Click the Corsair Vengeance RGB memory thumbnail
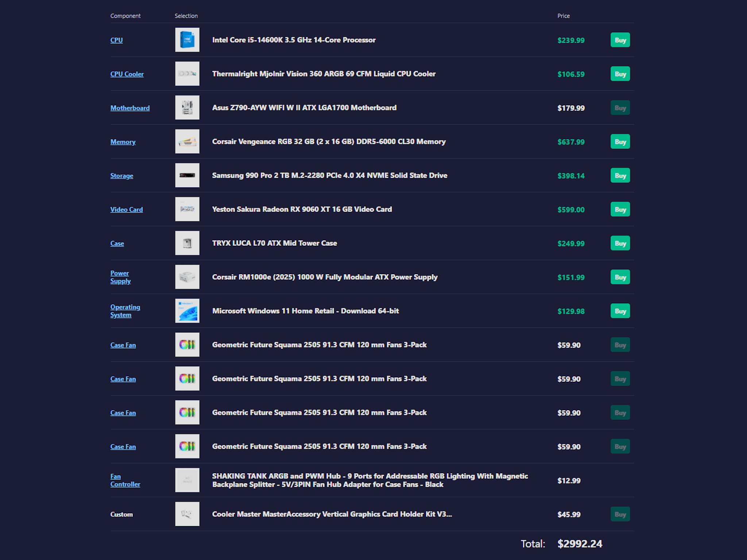 (x=187, y=141)
